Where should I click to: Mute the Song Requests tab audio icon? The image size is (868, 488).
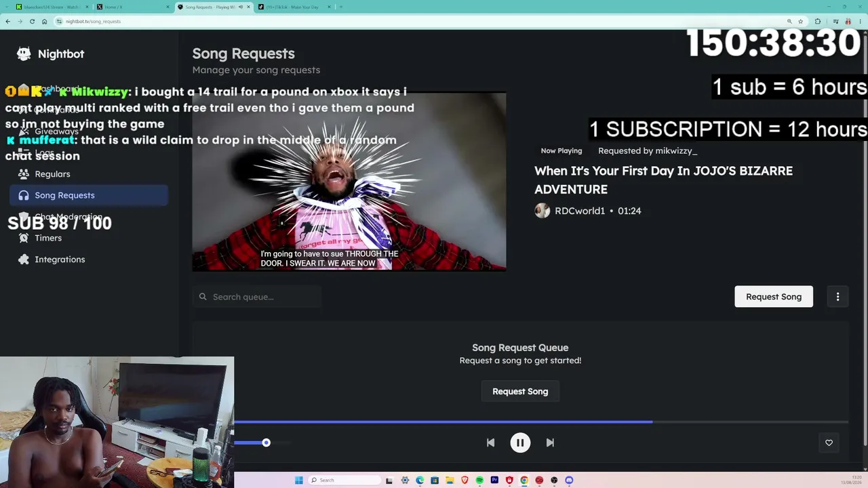(x=240, y=7)
